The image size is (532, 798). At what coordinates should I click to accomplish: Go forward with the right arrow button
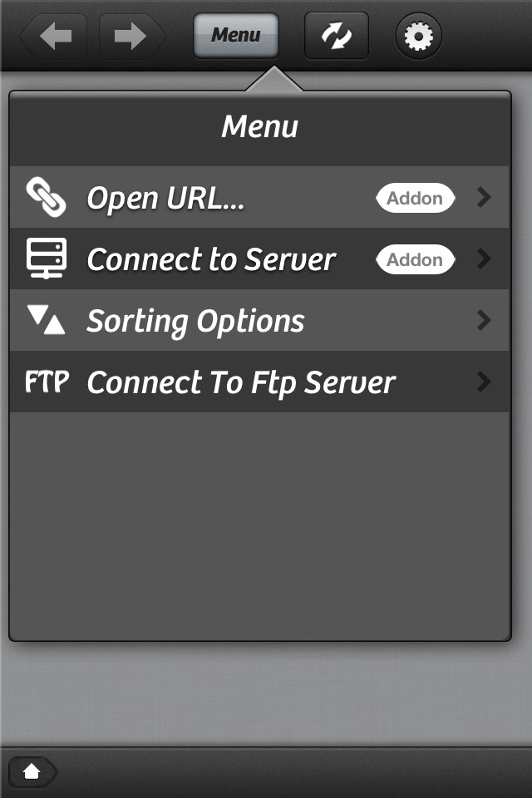point(130,36)
